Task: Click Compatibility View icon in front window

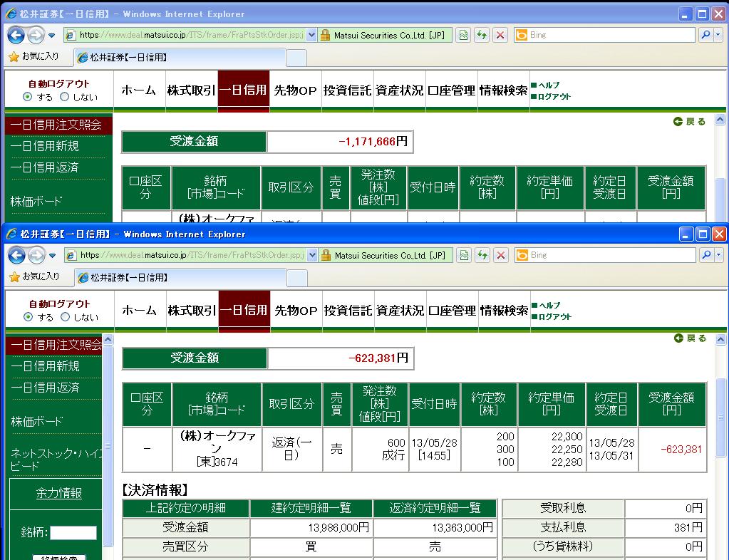Action: (464, 255)
